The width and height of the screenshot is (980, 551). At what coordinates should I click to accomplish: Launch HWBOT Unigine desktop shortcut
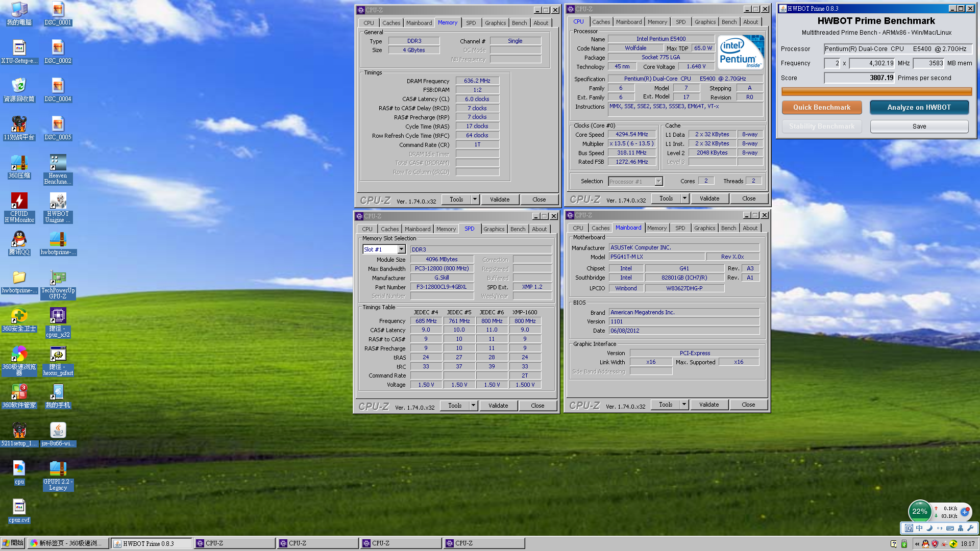click(x=58, y=208)
